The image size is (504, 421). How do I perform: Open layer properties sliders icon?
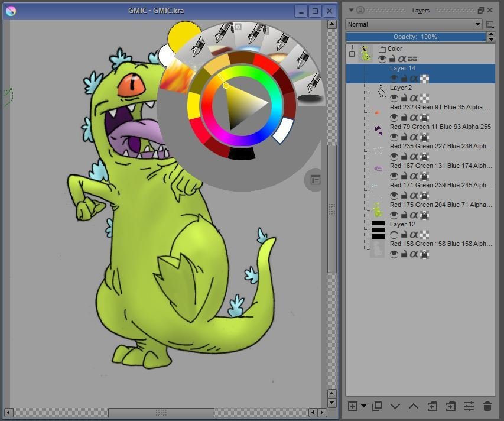tap(469, 407)
